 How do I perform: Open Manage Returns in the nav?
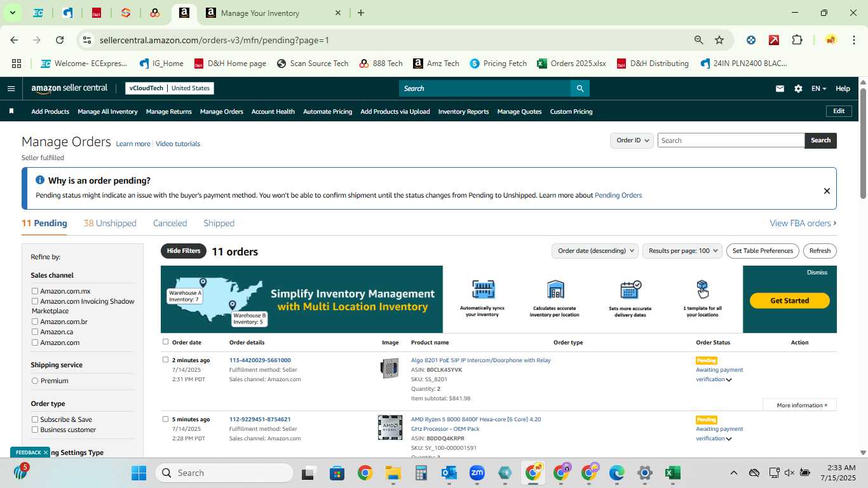tap(169, 111)
